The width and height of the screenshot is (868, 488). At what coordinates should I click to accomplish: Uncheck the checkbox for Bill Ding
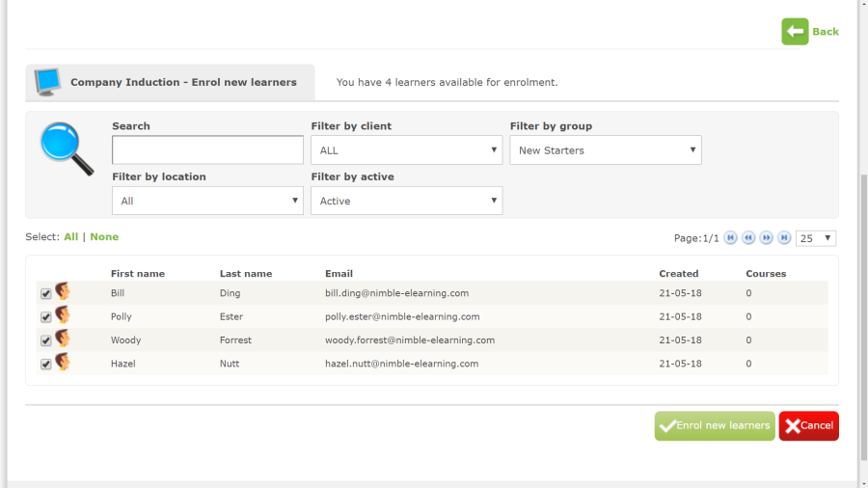(x=45, y=294)
